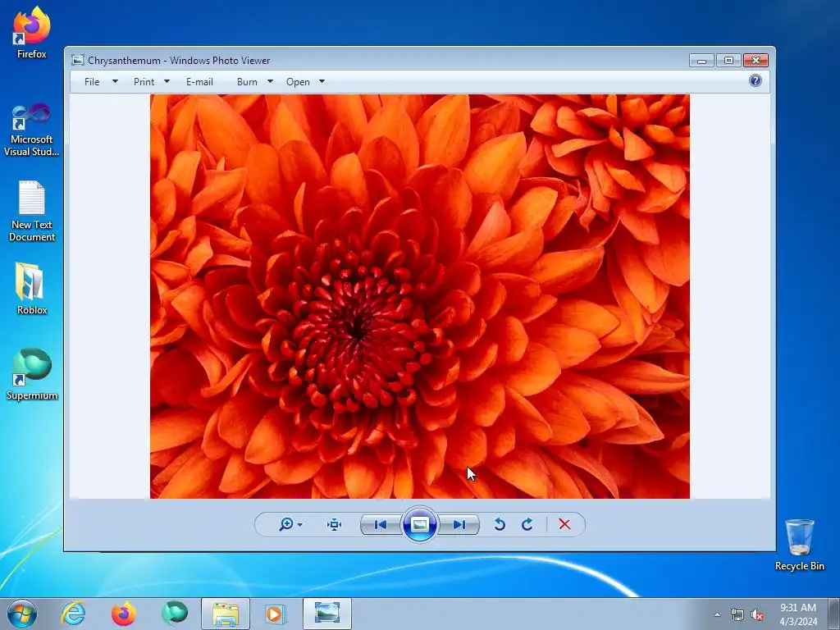This screenshot has height=630, width=840.
Task: Click E-mail in the toolbar
Action: pyautogui.click(x=199, y=82)
